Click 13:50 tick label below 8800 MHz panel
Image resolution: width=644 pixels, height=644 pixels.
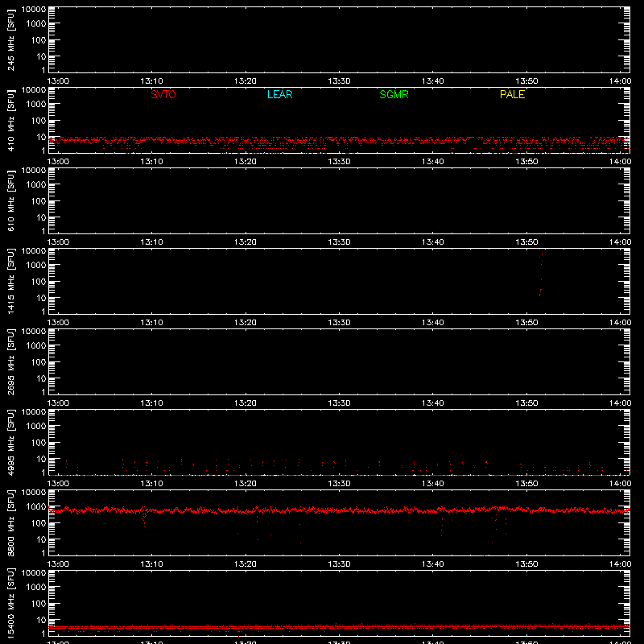(526, 564)
